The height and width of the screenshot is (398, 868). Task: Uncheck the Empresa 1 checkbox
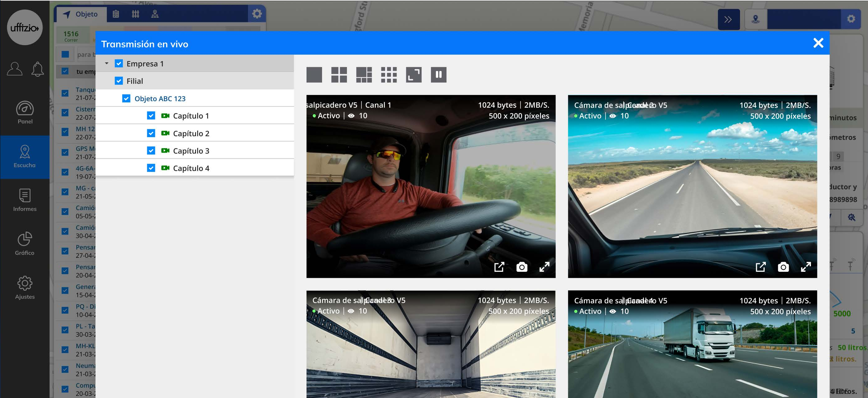click(119, 64)
